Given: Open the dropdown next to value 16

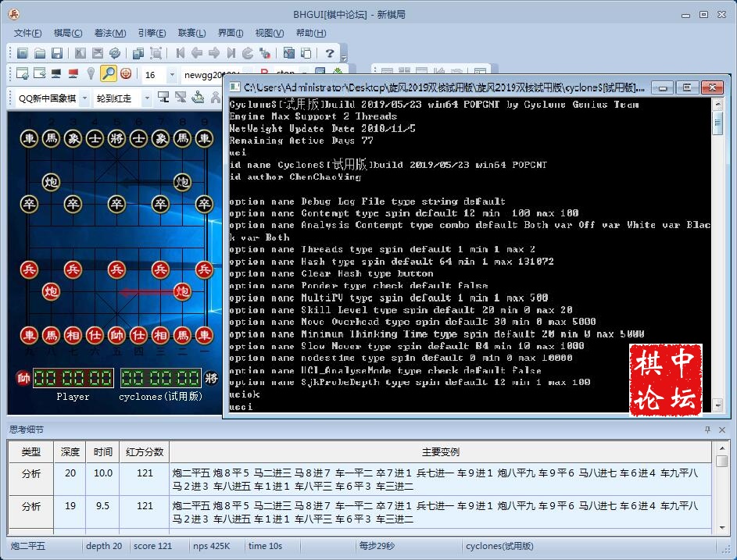Looking at the screenshot, I should click(172, 75).
